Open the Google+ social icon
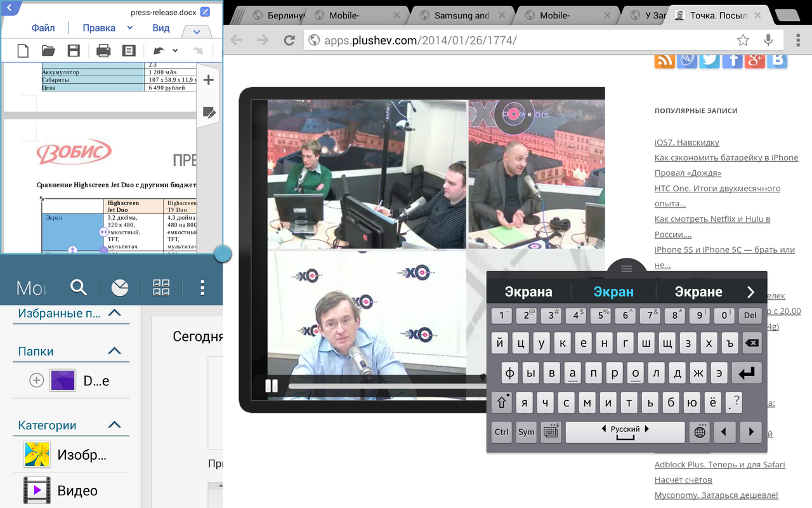812x508 pixels. (x=755, y=62)
